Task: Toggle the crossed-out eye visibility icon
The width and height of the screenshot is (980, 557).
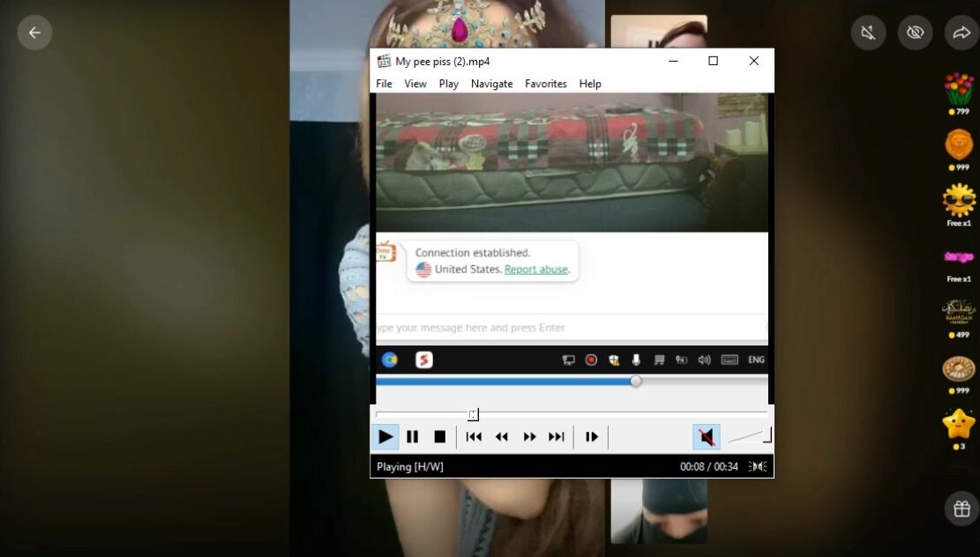Action: pyautogui.click(x=915, y=33)
